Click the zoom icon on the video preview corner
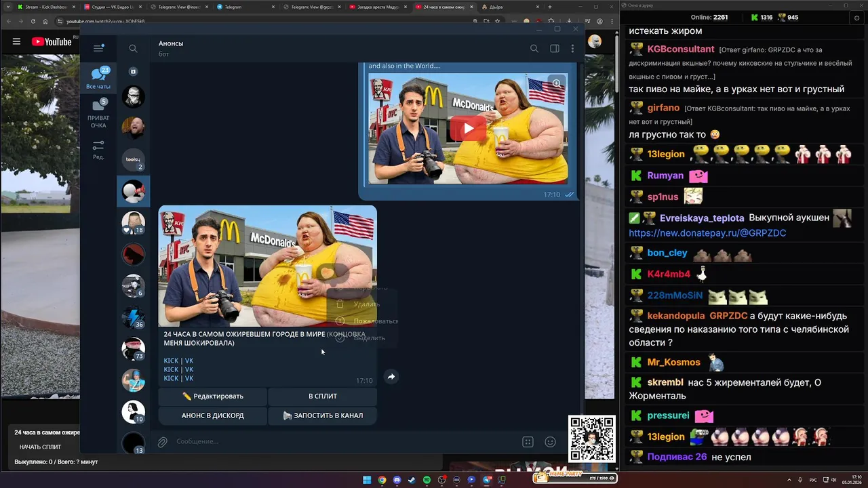Screen dimensions: 868x488 tap(557, 83)
